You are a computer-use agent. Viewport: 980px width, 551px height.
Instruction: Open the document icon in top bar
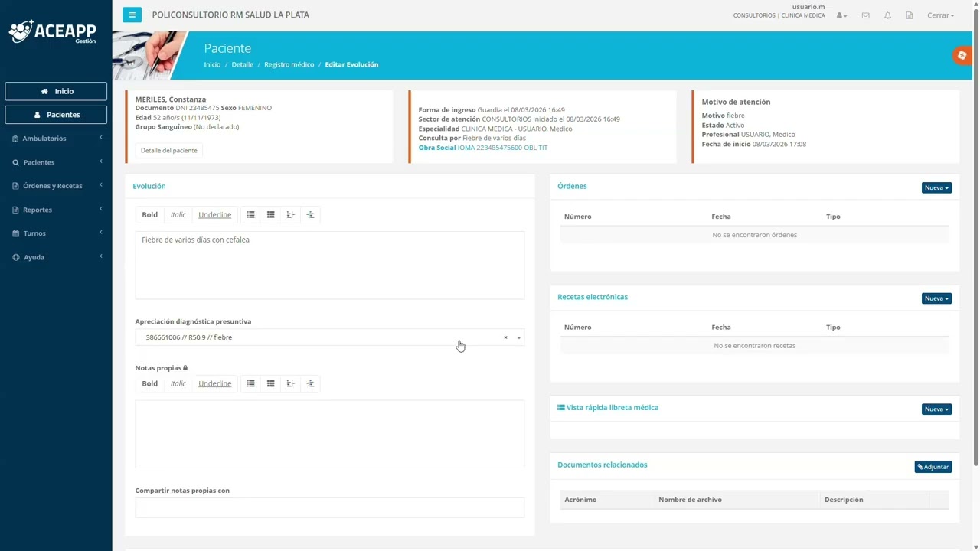(x=909, y=15)
